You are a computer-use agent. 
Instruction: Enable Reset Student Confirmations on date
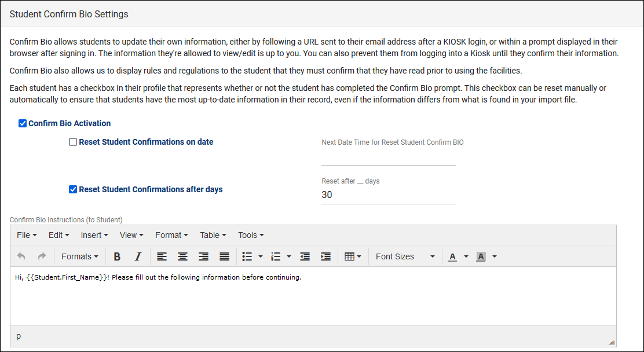pos(73,142)
